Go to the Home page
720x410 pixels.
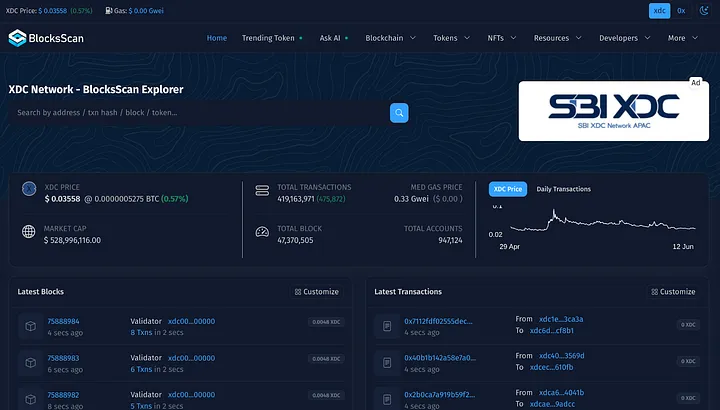217,38
